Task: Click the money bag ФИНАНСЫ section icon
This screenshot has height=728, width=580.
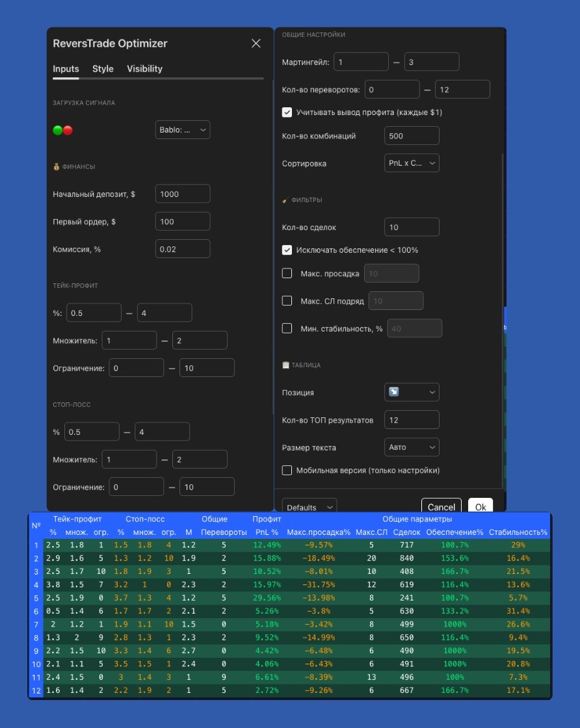Action: (56, 166)
